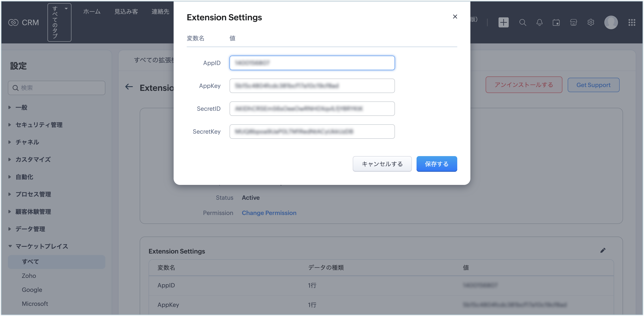Click the 保存する button
The image size is (644, 316).
[x=436, y=164]
